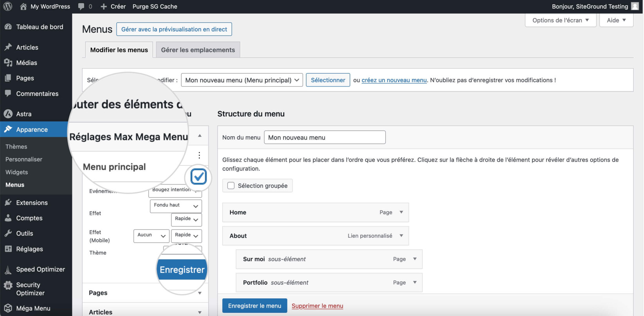644x316 pixels.
Task: Open the Thèmes submenu item
Action: coord(16,146)
